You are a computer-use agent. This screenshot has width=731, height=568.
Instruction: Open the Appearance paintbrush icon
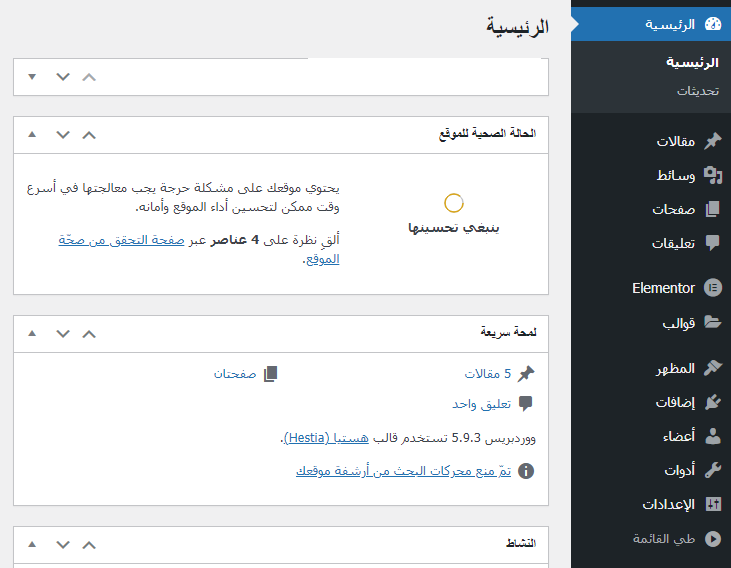tap(712, 368)
